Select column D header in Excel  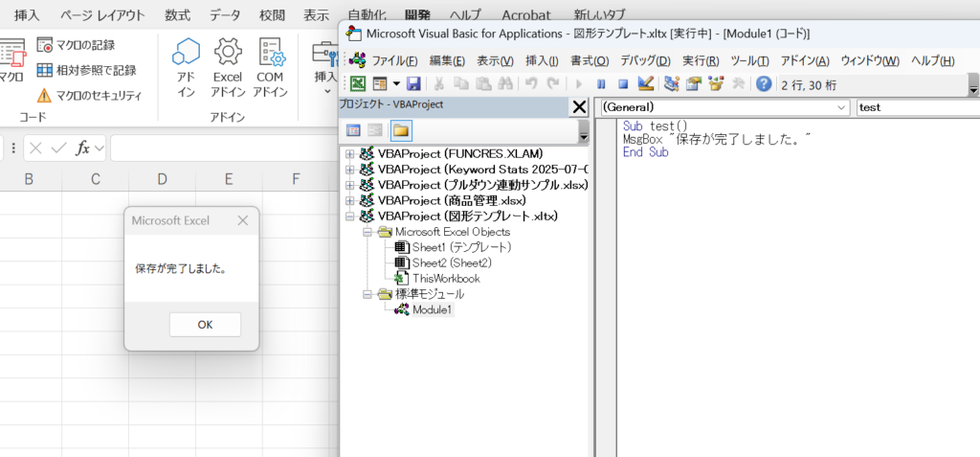pyautogui.click(x=163, y=180)
